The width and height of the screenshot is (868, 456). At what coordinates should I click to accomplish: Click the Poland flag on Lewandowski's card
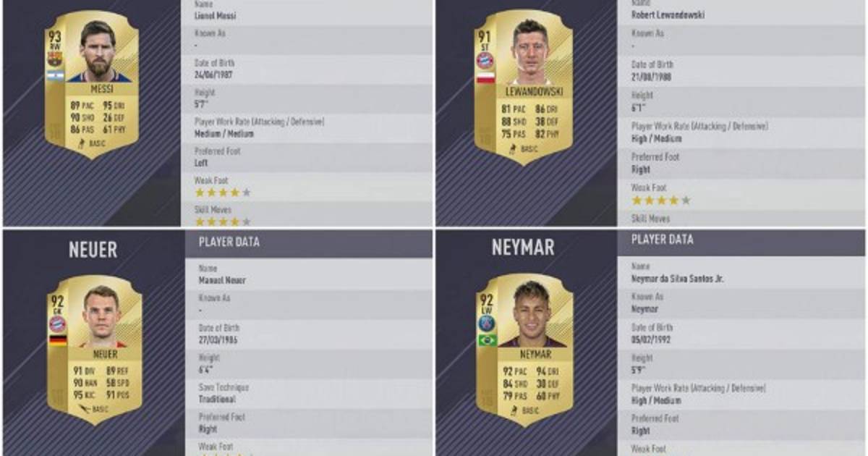point(486,78)
